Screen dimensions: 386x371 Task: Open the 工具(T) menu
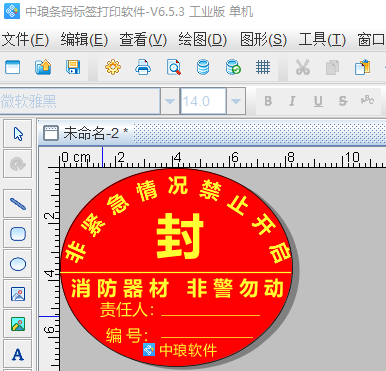point(322,40)
